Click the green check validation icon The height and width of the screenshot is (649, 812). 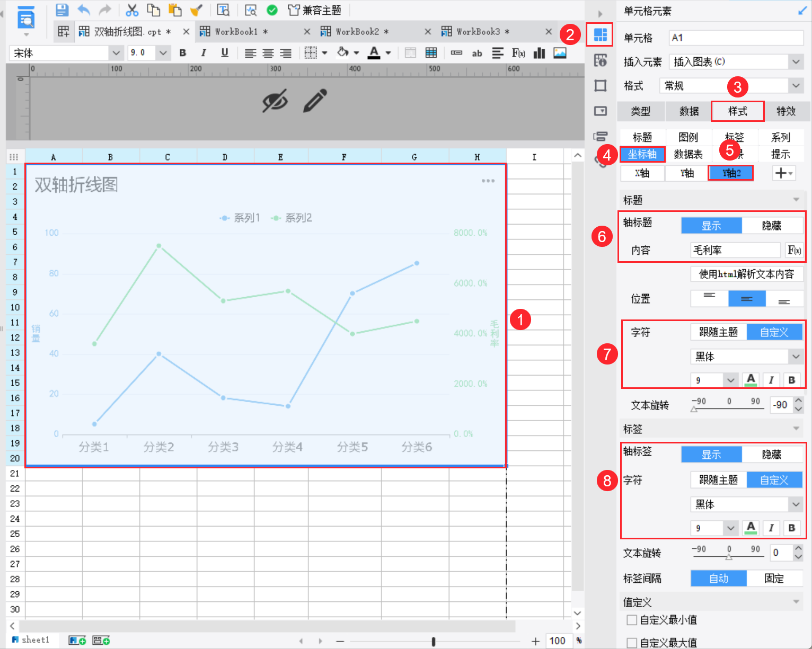tap(272, 10)
